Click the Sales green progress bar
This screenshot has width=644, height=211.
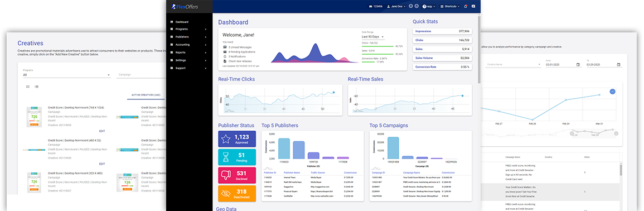click(x=377, y=54)
